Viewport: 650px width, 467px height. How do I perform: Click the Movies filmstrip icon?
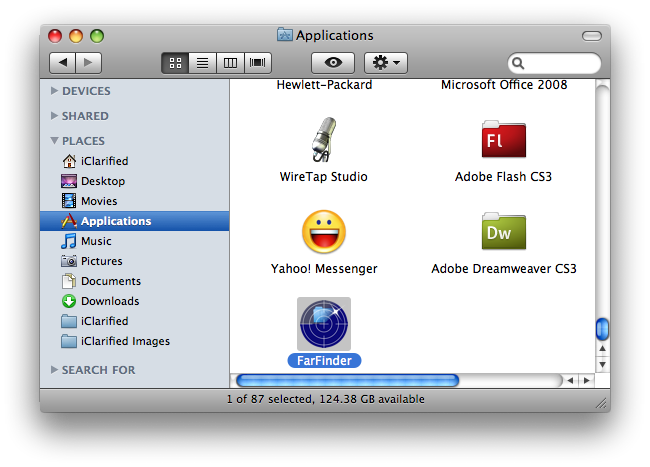69,201
